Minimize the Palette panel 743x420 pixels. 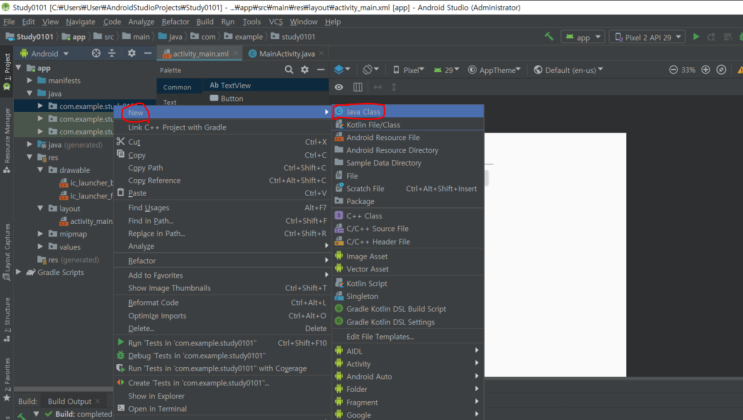pos(321,70)
